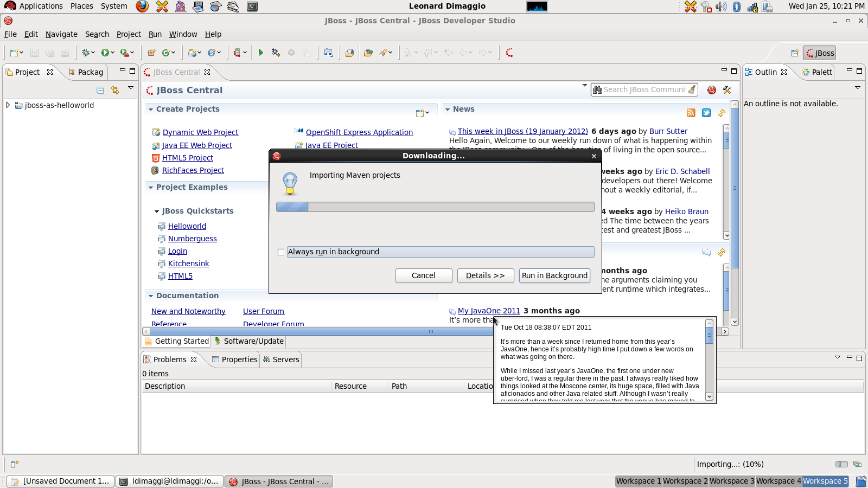Enable Always run in background checkbox

(x=281, y=252)
